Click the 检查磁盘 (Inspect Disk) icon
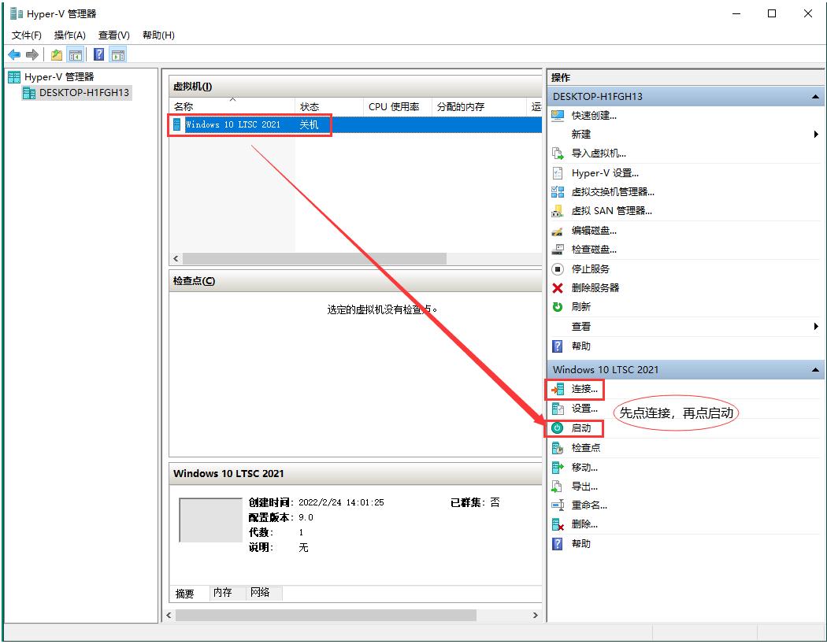This screenshot has width=827, height=644. pos(558,249)
